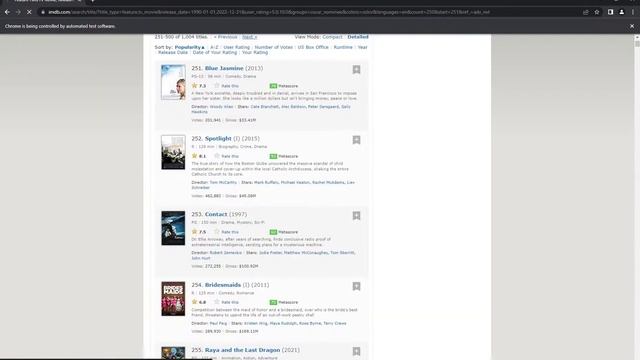
Task: Sort results by User Rating
Action: [x=236, y=47]
